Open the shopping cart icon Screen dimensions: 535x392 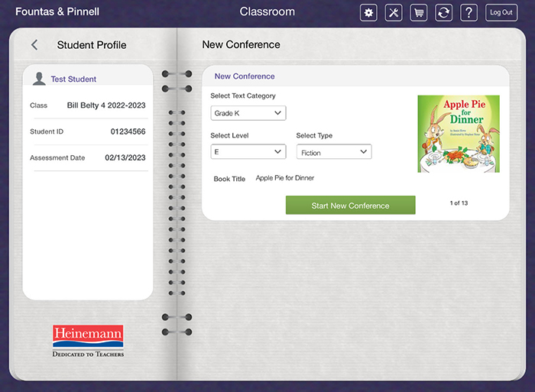[418, 12]
